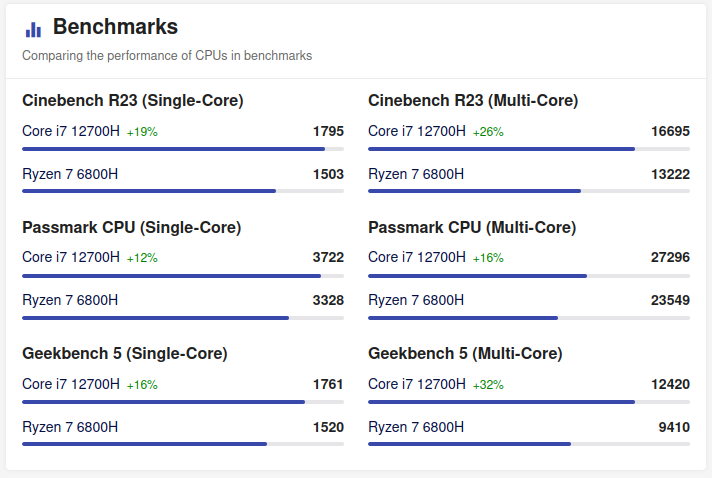Click the Cinebench R23 (Single-Core) title

(x=133, y=100)
